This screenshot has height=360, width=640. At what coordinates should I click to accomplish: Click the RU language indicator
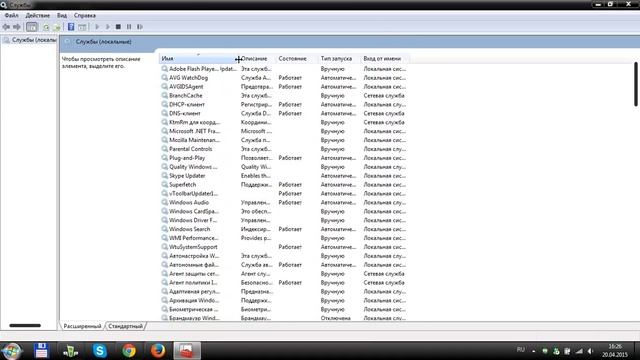[x=520, y=350]
